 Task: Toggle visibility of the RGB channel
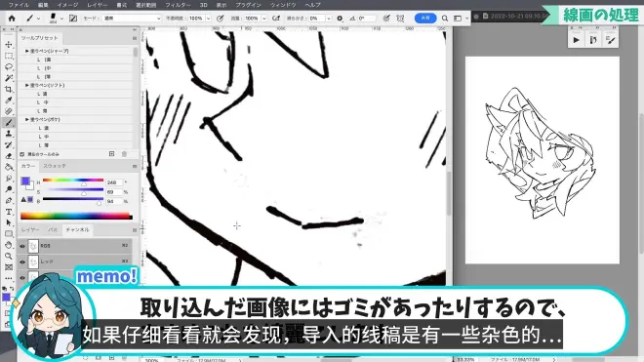(x=22, y=246)
